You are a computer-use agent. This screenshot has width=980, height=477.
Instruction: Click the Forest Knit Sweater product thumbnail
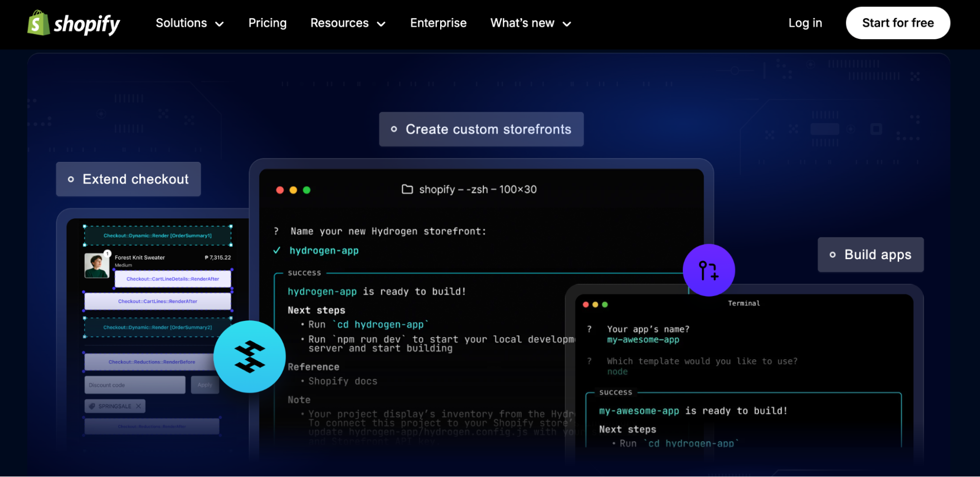pyautogui.click(x=97, y=265)
